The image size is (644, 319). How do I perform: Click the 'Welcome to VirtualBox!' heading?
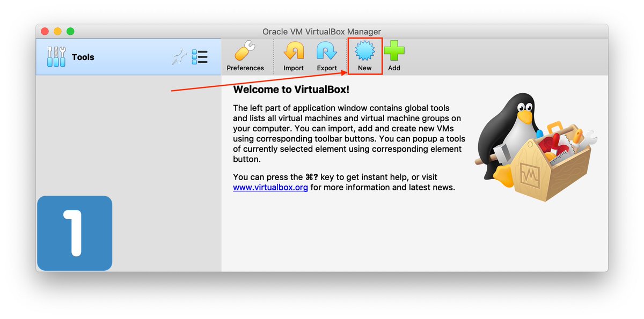[x=291, y=90]
